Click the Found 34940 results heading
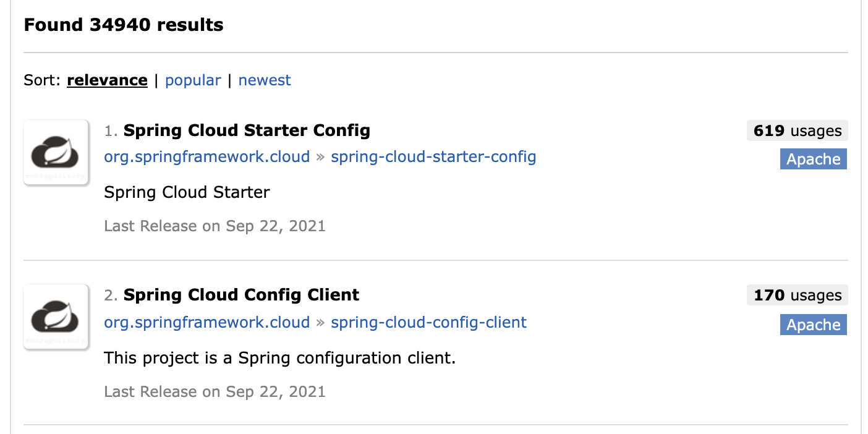The image size is (868, 434). coord(123,25)
